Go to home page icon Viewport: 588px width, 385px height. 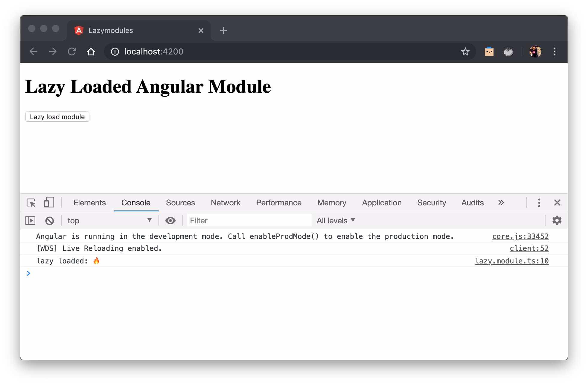[x=91, y=52]
